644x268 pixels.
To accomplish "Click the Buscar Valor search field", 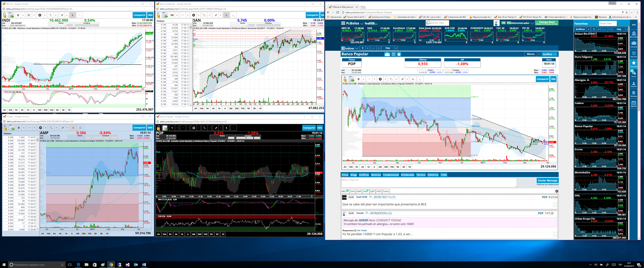I will pos(437,23).
